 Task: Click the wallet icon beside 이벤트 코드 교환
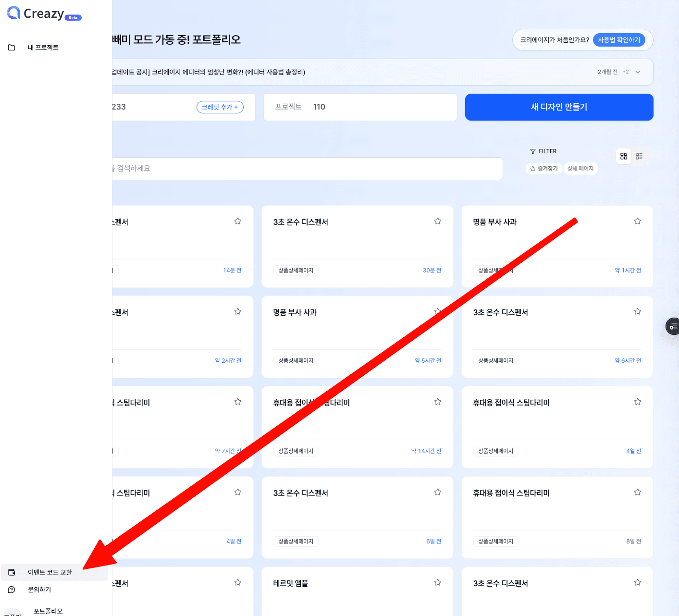pyautogui.click(x=12, y=572)
